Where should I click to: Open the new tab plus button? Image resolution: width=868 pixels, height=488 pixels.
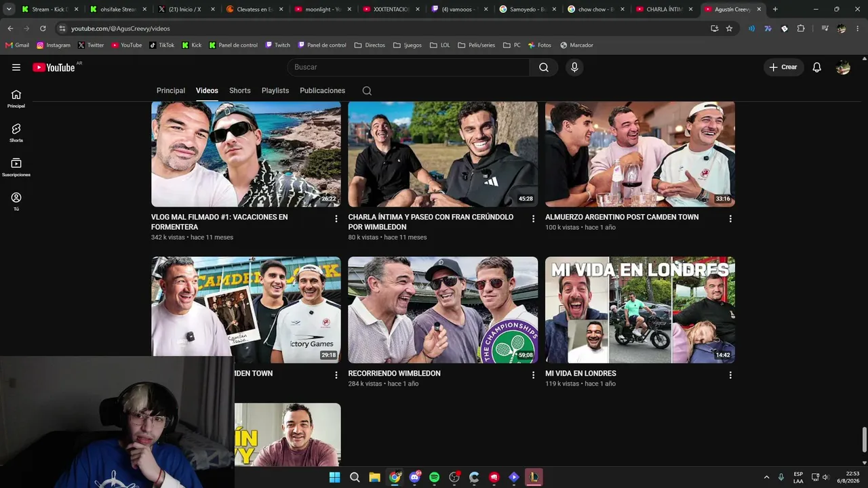coord(775,9)
